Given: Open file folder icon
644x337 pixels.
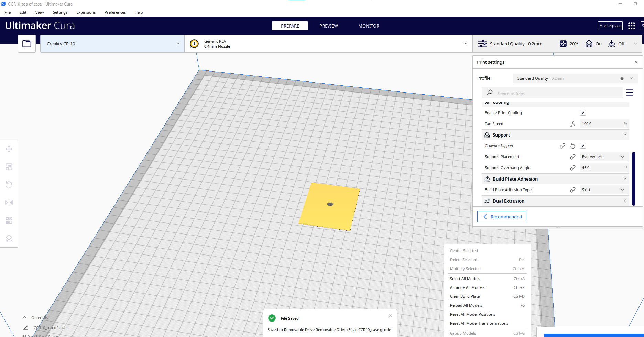Looking at the screenshot, I should pyautogui.click(x=27, y=44).
